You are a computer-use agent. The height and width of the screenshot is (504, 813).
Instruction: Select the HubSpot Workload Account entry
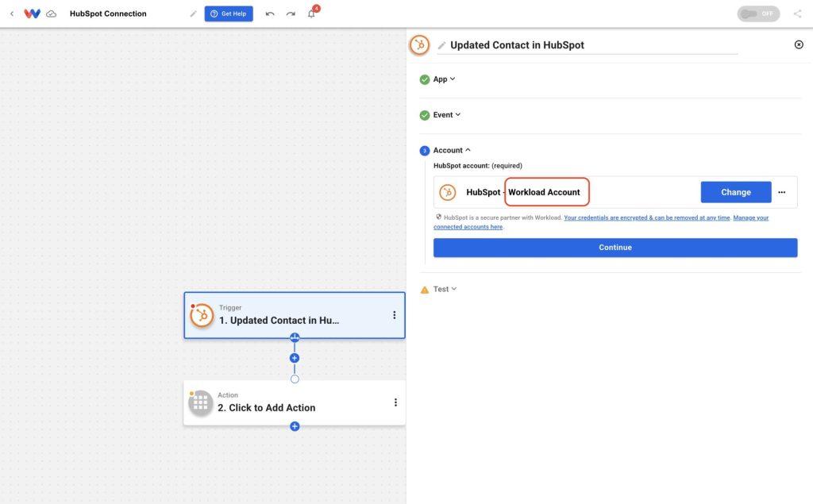tap(615, 192)
